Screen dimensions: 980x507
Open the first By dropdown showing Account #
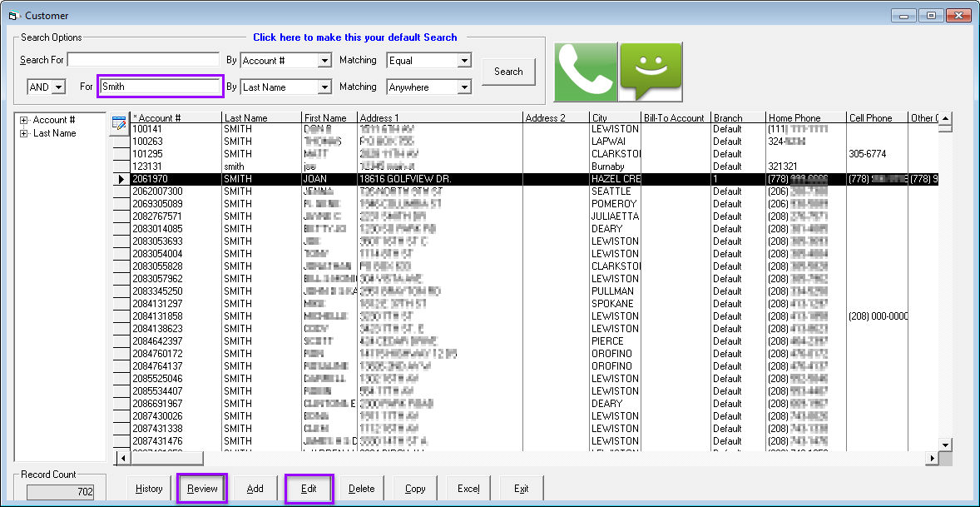tap(324, 61)
